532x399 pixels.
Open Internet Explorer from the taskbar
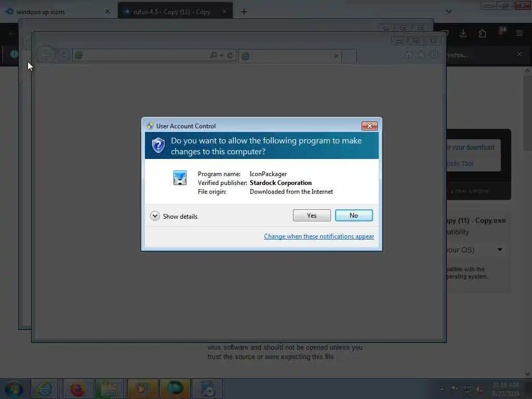tap(45, 389)
